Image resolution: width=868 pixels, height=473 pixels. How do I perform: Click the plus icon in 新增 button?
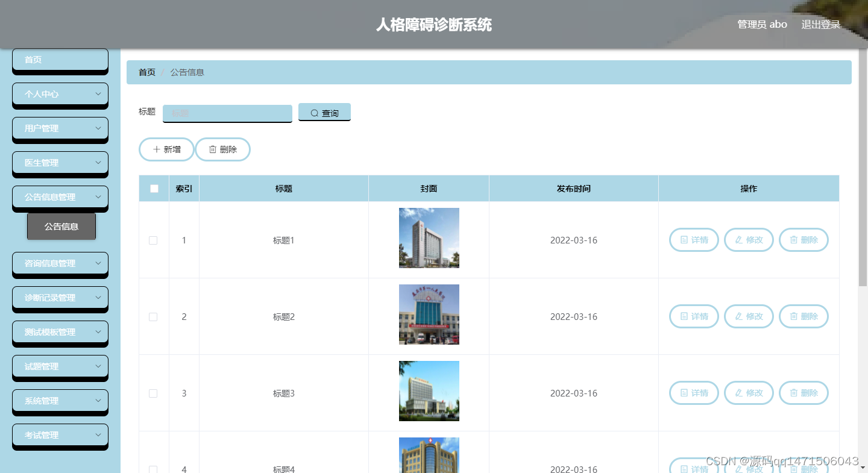tap(157, 149)
